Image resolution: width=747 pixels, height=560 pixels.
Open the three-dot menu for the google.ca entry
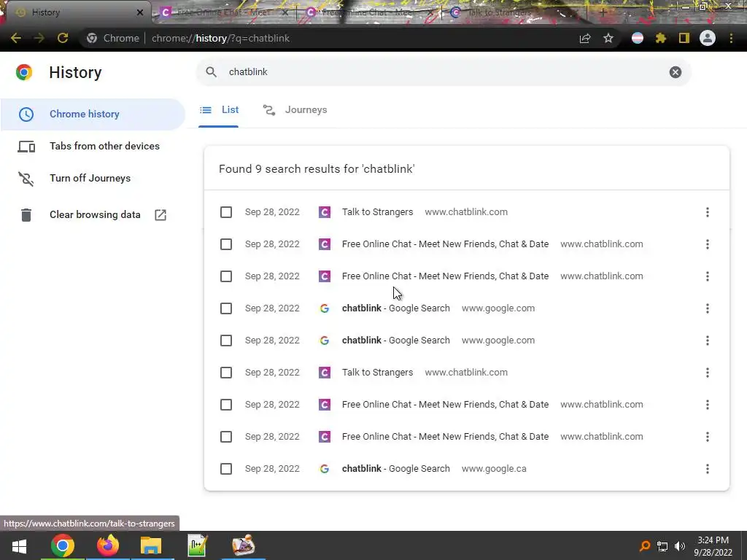pyautogui.click(x=708, y=469)
